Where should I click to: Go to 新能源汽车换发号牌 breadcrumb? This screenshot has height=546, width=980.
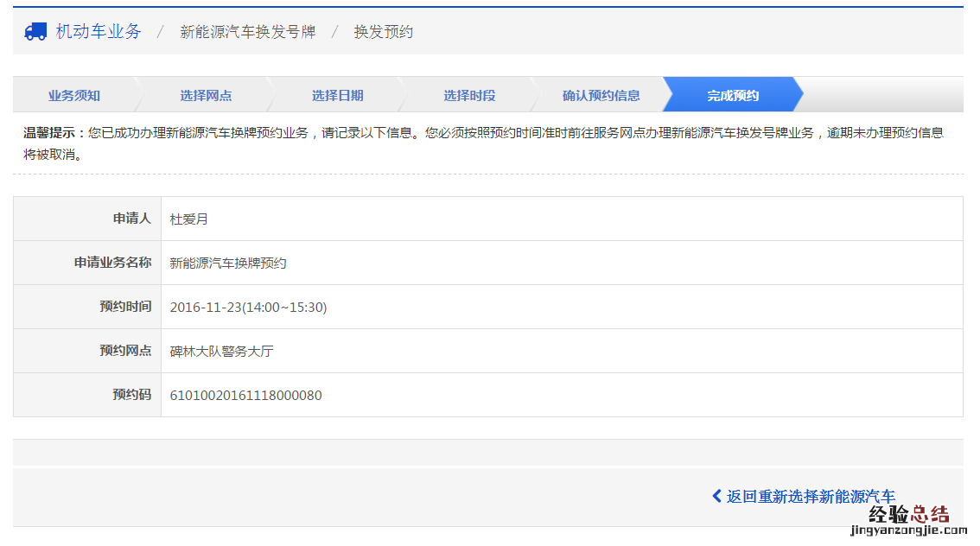coord(247,32)
